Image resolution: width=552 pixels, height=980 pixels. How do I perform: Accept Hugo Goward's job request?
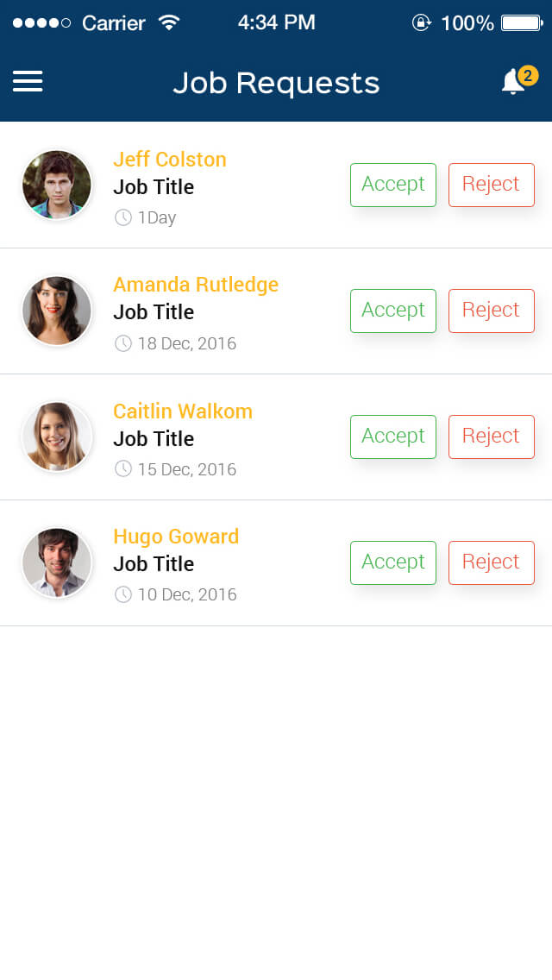[393, 562]
